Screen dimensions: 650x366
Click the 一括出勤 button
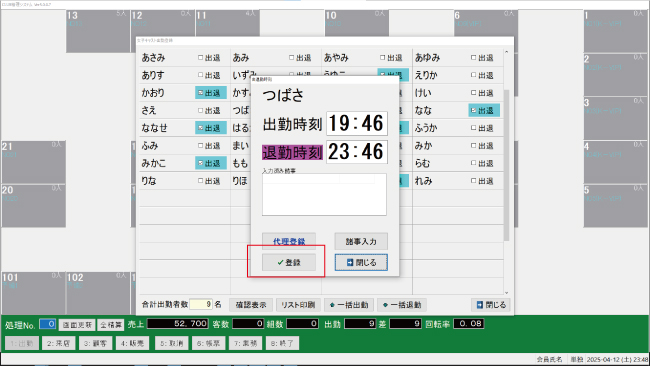point(349,305)
